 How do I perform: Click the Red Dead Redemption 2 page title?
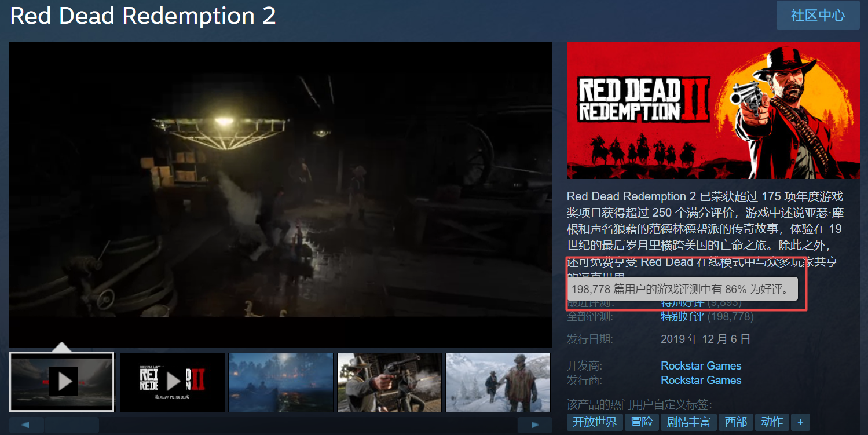pos(143,16)
